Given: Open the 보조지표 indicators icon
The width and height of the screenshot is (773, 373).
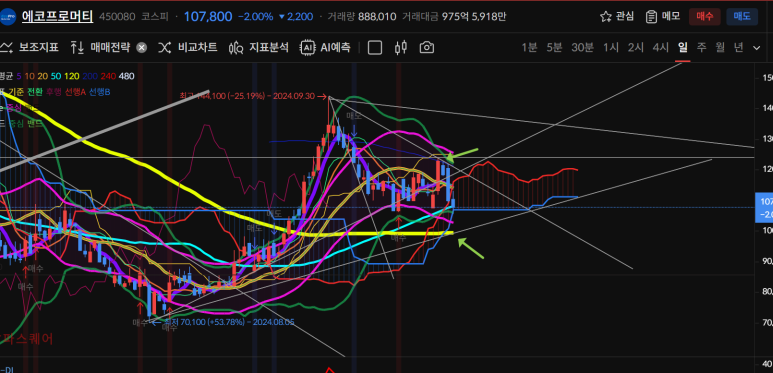Looking at the screenshot, I should 6,47.
